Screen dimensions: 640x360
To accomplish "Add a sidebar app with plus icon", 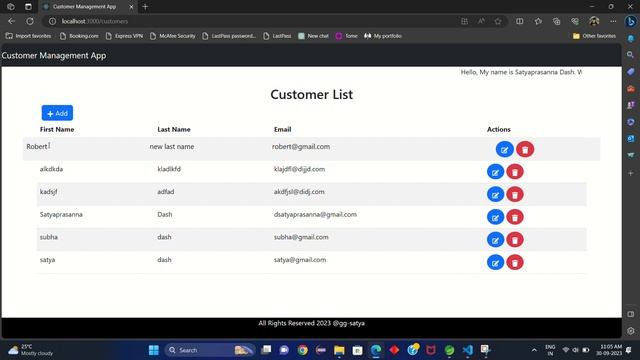I will [631, 173].
